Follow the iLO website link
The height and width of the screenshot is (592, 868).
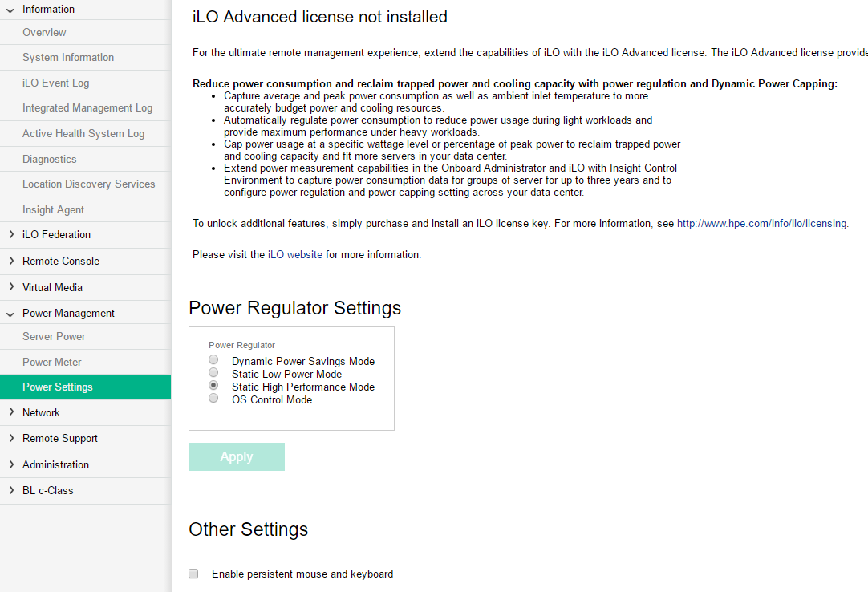295,255
